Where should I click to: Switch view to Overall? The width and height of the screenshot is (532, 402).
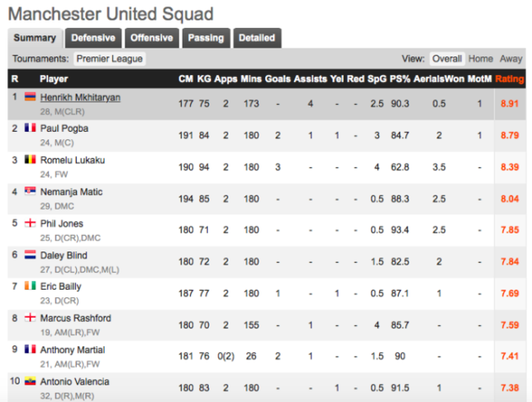click(x=447, y=59)
